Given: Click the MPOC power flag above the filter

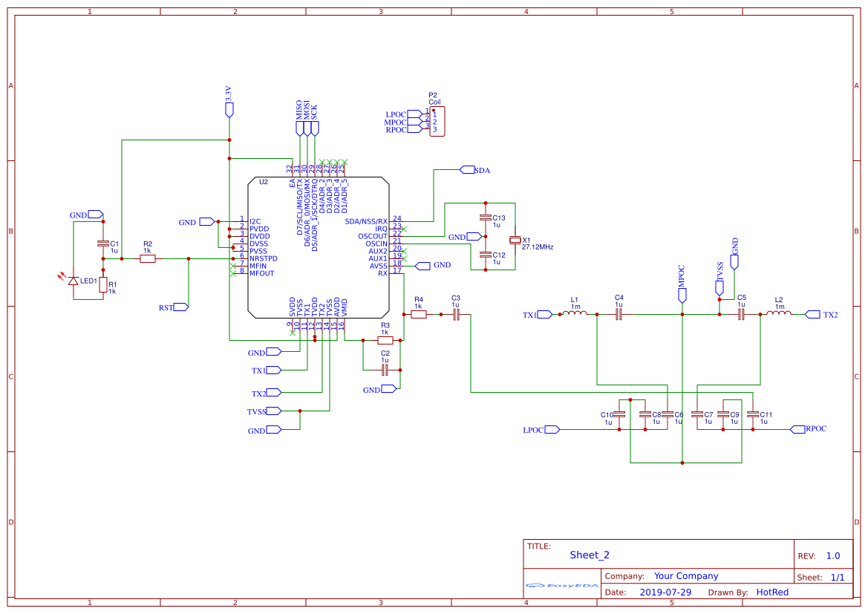Looking at the screenshot, I should click(681, 295).
